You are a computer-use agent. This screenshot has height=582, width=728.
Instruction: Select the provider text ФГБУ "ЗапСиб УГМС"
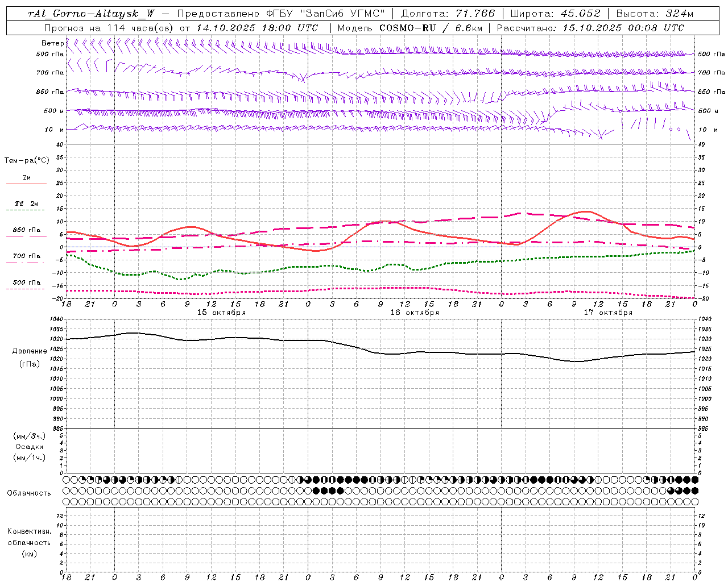(326, 14)
